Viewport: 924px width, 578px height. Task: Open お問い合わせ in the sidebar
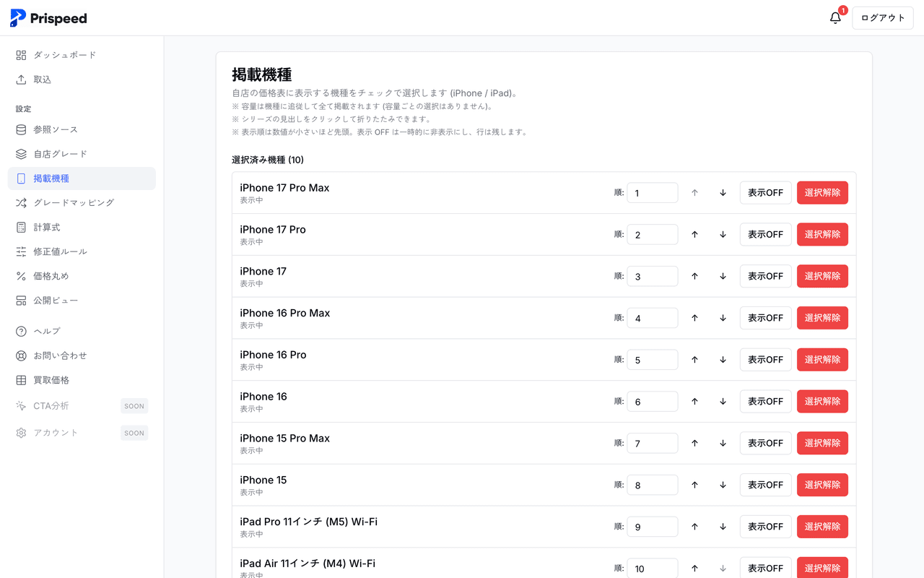[82, 355]
